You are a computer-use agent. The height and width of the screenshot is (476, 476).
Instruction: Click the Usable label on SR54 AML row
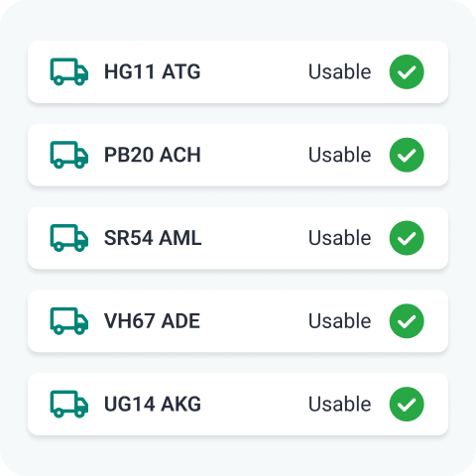340,238
